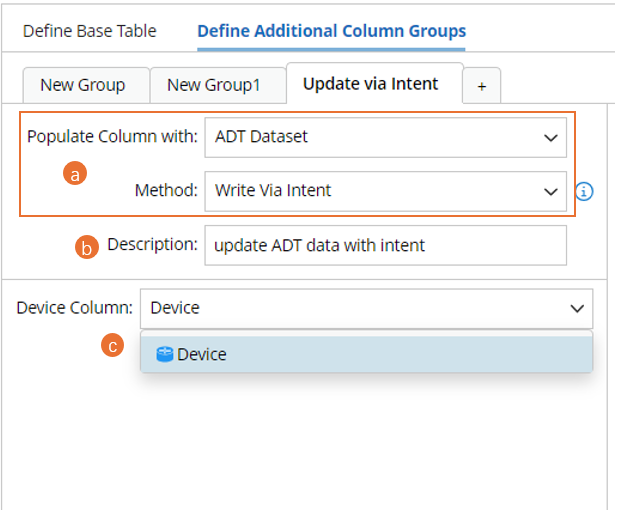Viewport: 619px width, 518px height.
Task: Choose Device option from dropdown list
Action: click(x=202, y=354)
